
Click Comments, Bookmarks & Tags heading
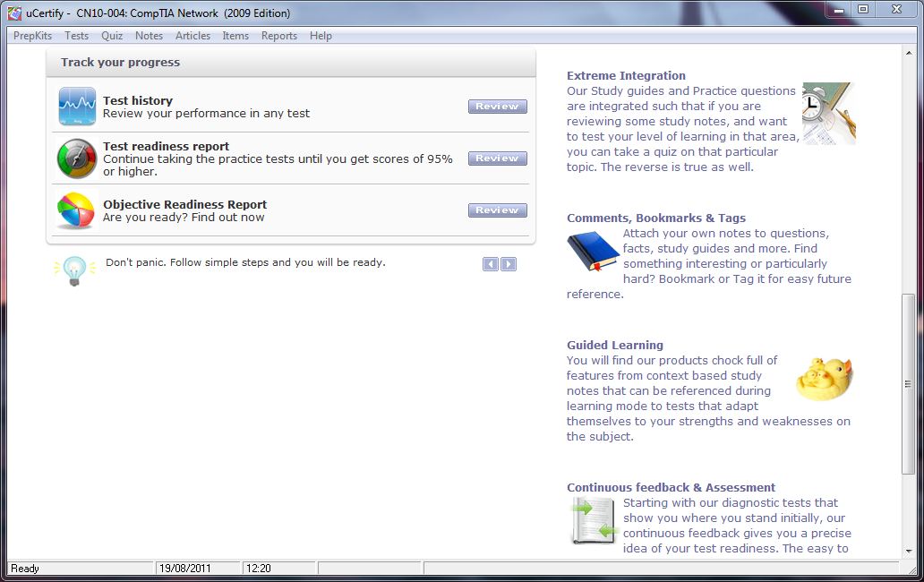coord(656,218)
